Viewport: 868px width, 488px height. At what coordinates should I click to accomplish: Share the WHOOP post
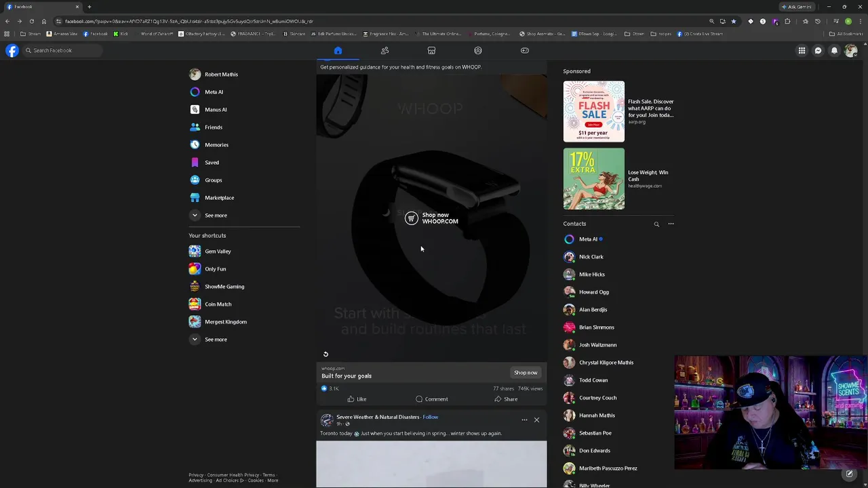(x=506, y=399)
